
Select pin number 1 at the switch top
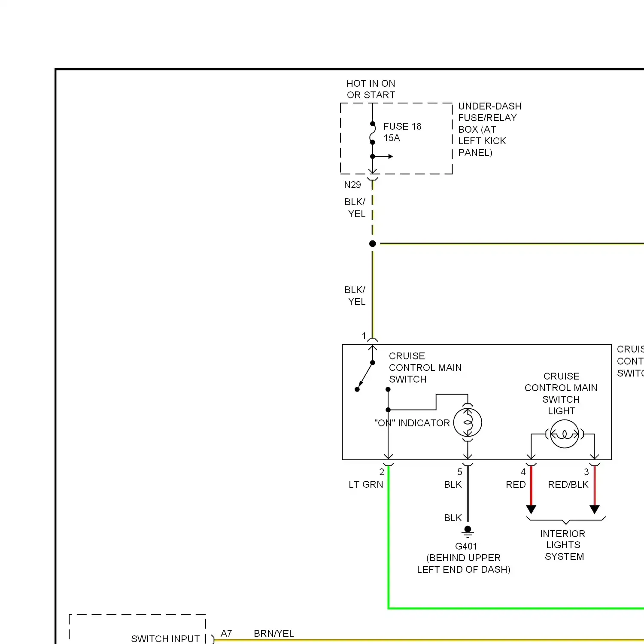coord(364,336)
